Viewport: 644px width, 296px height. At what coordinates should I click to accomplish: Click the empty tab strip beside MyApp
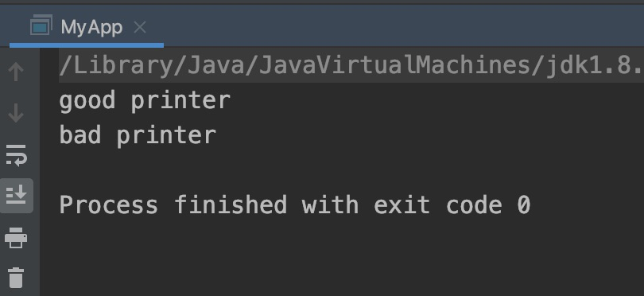click(402, 25)
